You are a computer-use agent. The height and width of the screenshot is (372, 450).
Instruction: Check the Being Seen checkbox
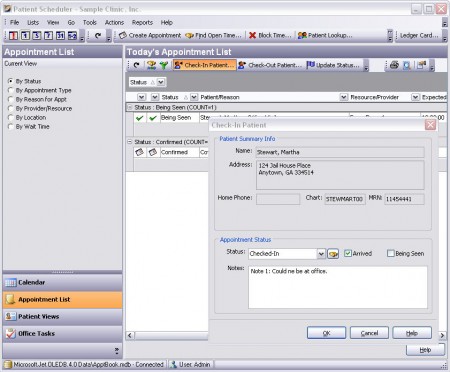(390, 253)
